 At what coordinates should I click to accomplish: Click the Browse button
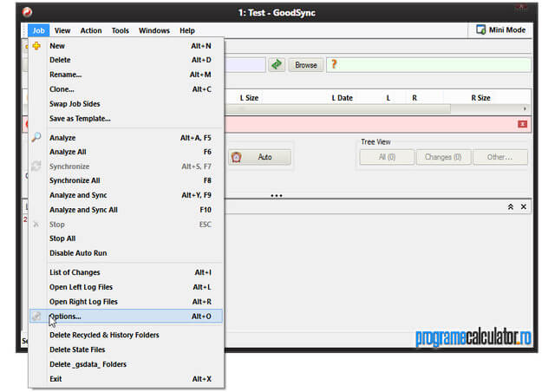click(x=306, y=65)
